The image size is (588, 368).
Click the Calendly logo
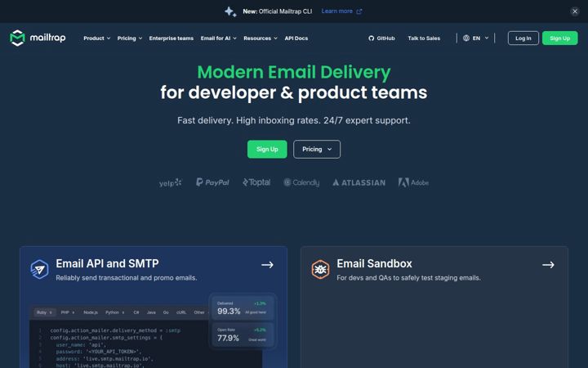[x=301, y=182]
